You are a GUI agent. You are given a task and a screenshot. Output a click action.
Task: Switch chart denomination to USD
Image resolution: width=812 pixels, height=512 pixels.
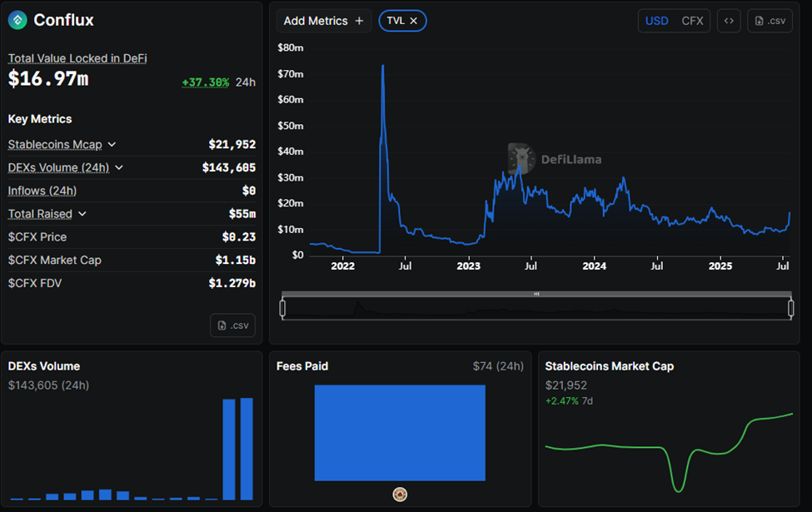coord(656,21)
